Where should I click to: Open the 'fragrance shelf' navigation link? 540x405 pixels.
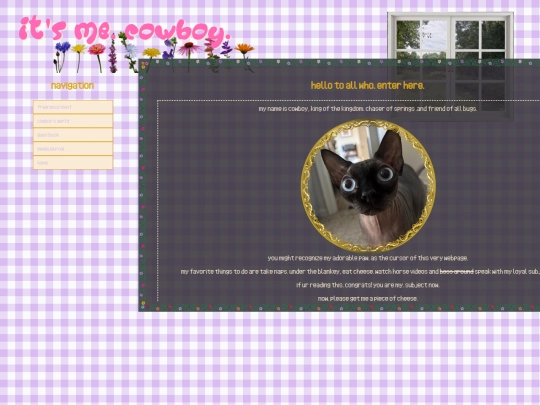(x=73, y=107)
